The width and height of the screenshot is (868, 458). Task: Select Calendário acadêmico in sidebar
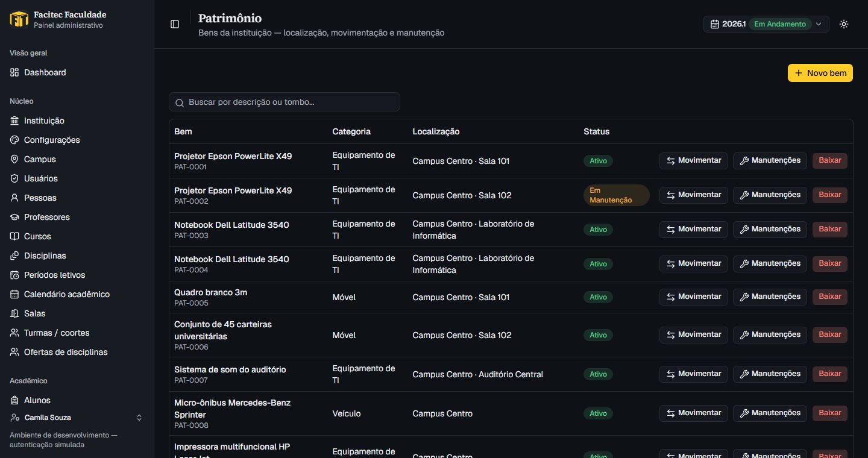(x=77, y=294)
